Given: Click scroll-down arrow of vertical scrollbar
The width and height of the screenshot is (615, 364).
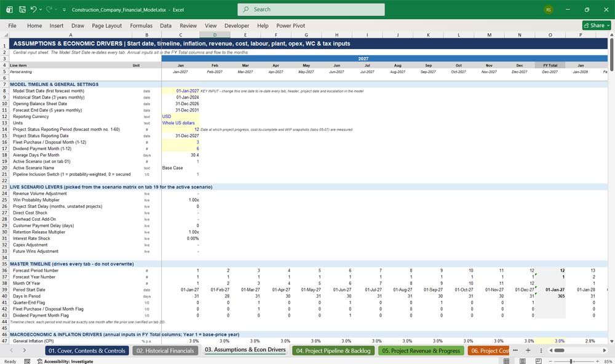Looking at the screenshot, I should pos(611,342).
